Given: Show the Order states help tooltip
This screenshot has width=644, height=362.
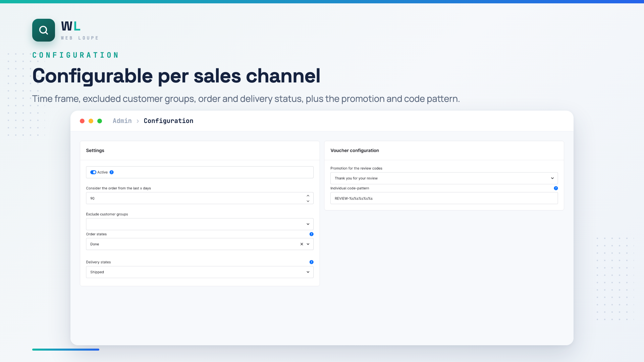Looking at the screenshot, I should (x=311, y=234).
